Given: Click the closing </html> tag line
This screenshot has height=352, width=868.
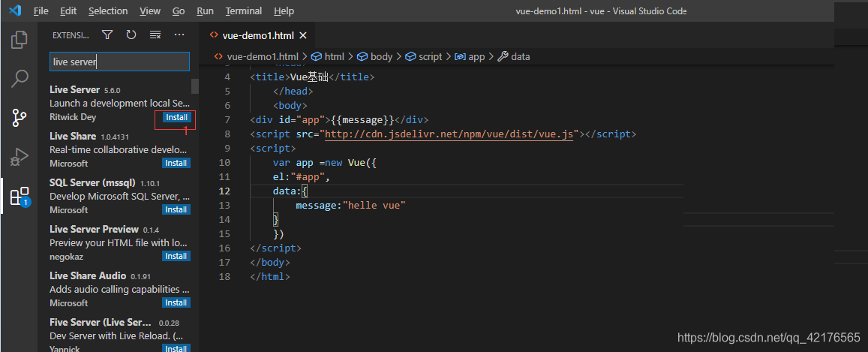Looking at the screenshot, I should 270,276.
